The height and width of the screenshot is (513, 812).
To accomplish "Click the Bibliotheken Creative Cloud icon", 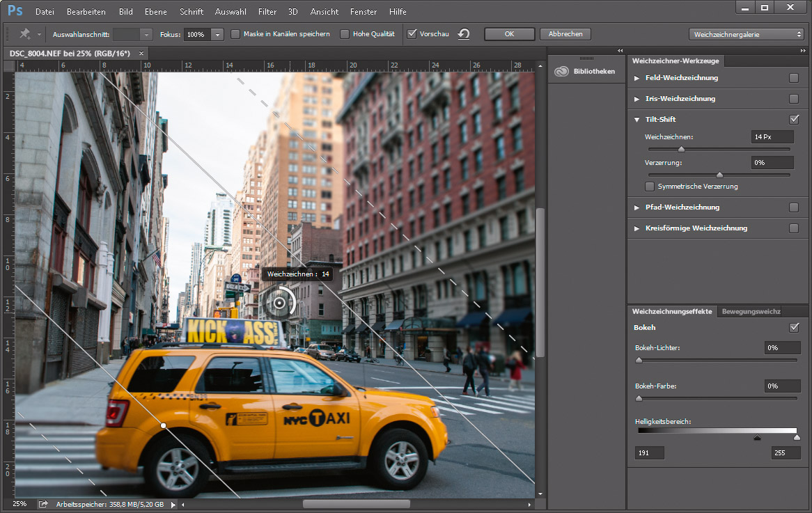I will [562, 71].
